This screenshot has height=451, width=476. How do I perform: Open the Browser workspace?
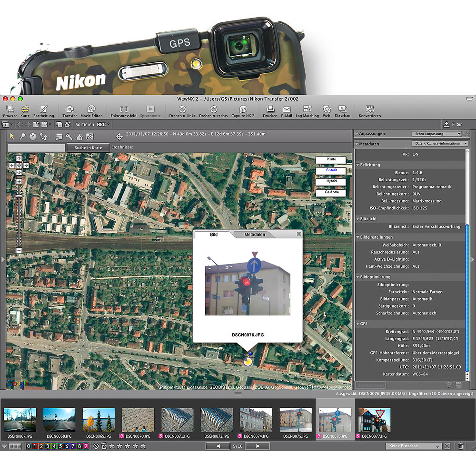(10, 111)
